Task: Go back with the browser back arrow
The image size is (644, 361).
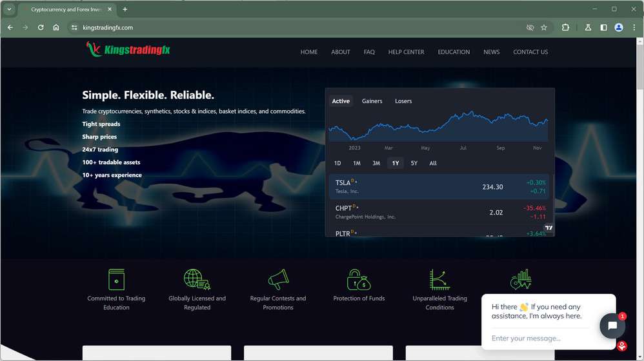Action: point(10,28)
